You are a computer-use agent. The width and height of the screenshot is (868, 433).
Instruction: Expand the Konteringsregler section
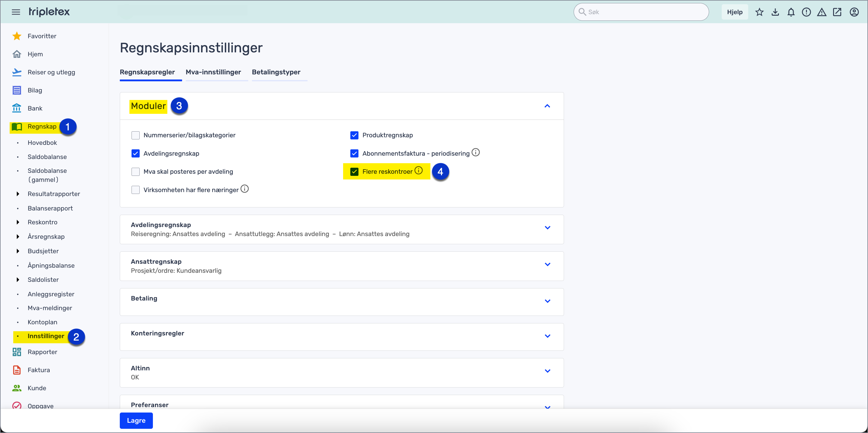tap(547, 336)
